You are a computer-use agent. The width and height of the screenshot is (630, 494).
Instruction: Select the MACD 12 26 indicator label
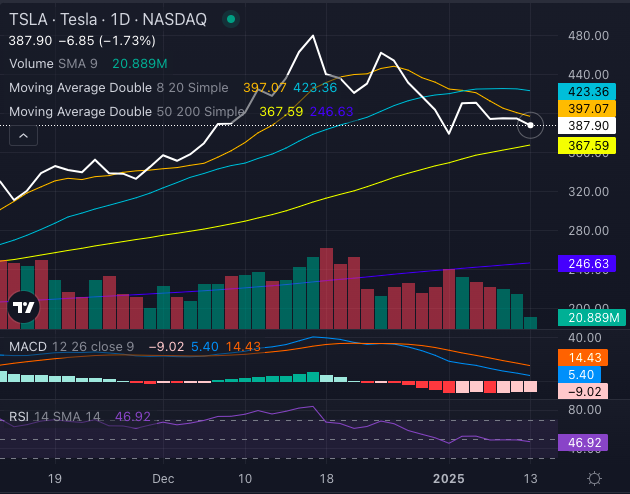tap(70, 346)
